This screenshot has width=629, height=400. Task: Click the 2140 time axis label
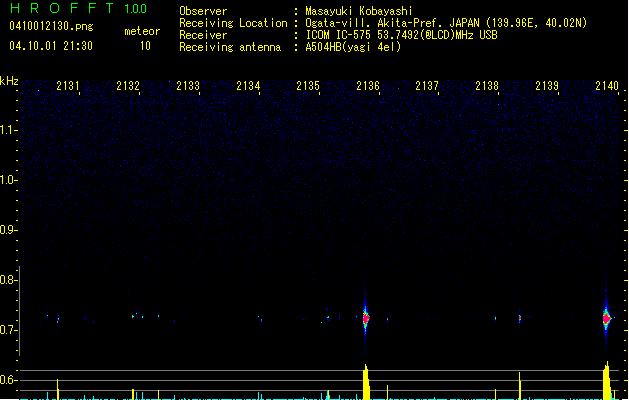607,86
